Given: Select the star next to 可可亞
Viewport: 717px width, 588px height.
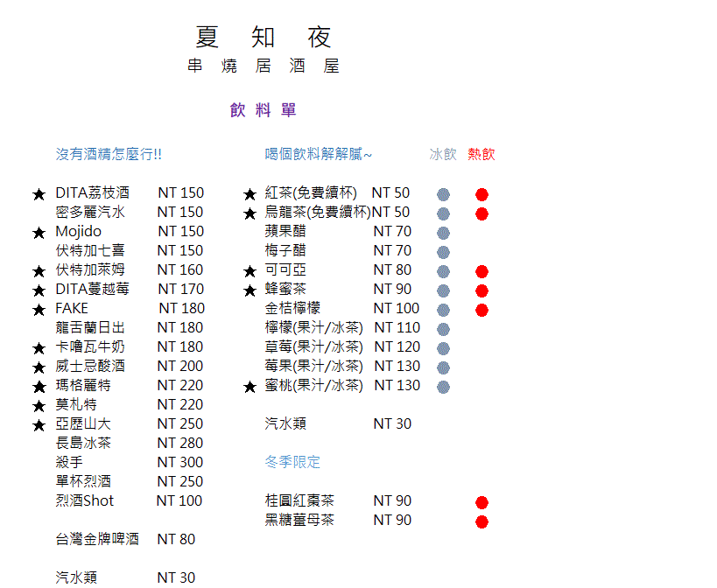Looking at the screenshot, I should pyautogui.click(x=250, y=271).
